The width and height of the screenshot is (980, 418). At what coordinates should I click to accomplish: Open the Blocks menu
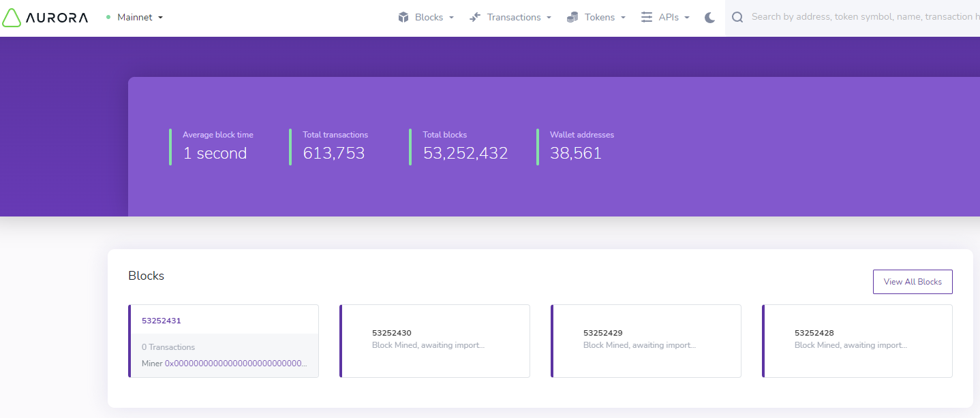[x=433, y=17]
